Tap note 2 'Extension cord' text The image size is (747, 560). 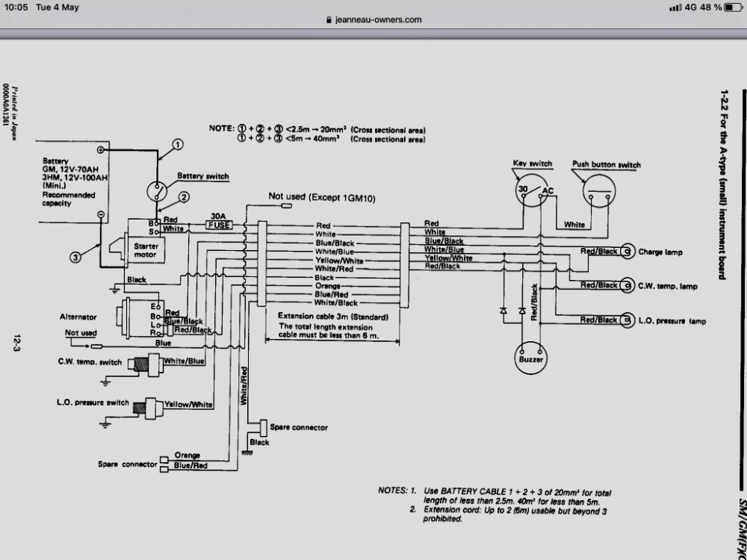coord(515,514)
